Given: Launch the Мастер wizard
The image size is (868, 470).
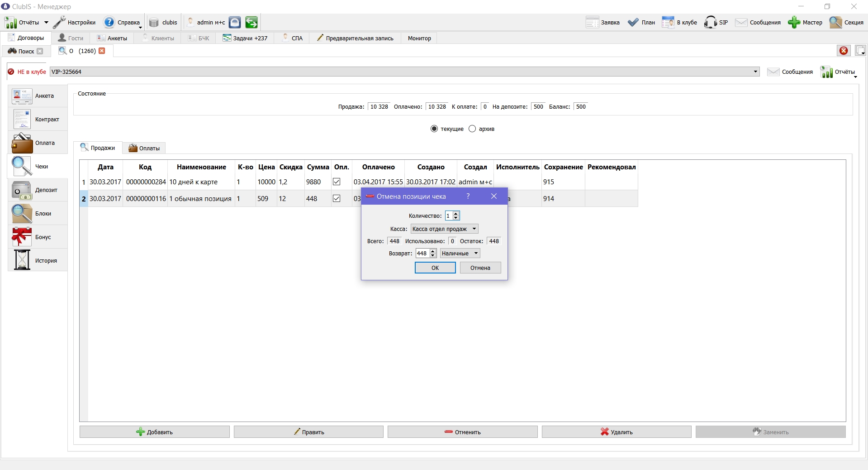Looking at the screenshot, I should (x=805, y=22).
